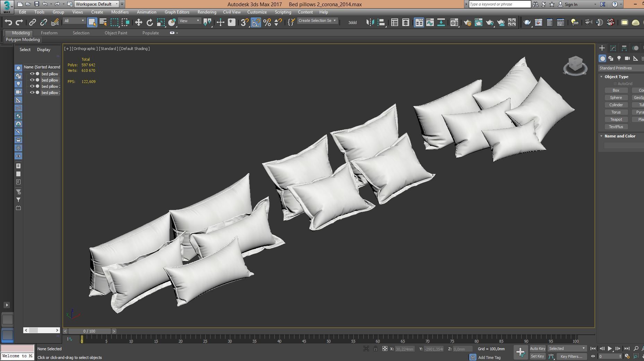Click the Box primitive button

pos(616,90)
